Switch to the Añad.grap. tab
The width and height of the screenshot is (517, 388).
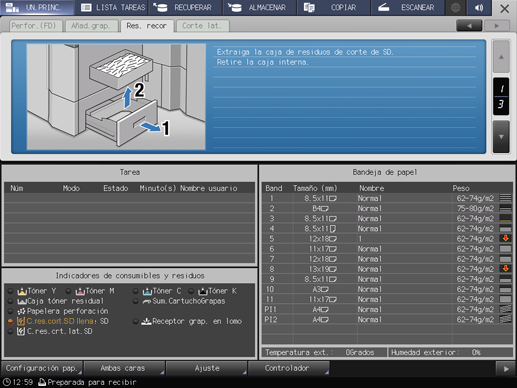click(91, 26)
